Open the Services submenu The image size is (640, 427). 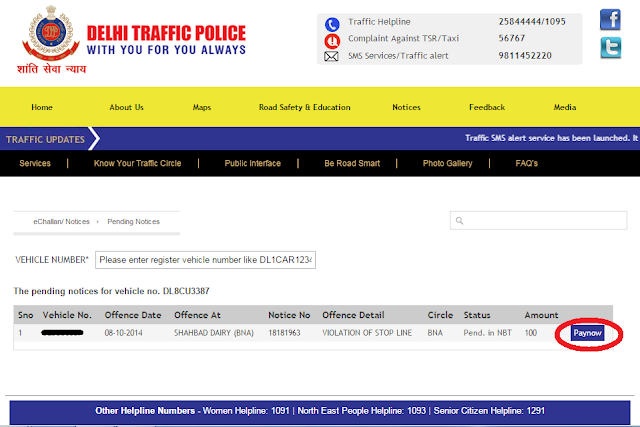click(35, 163)
